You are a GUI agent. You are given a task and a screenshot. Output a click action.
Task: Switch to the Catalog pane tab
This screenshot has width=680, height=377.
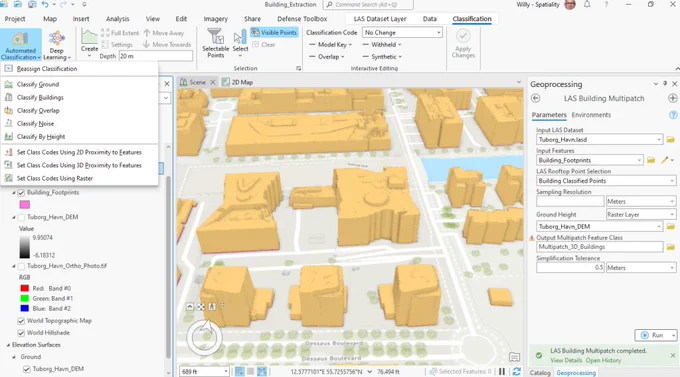coord(540,373)
